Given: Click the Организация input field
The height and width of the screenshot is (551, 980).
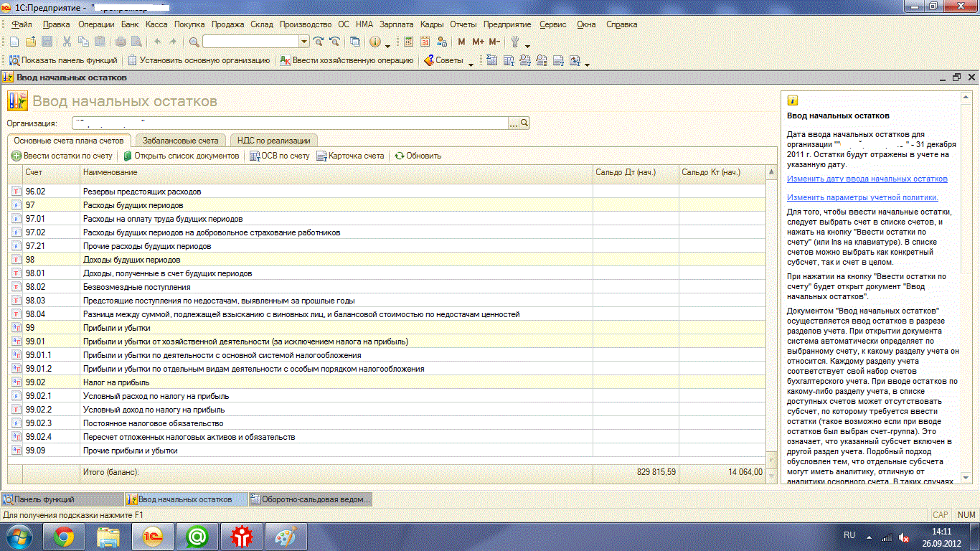Looking at the screenshot, I should pyautogui.click(x=287, y=123).
